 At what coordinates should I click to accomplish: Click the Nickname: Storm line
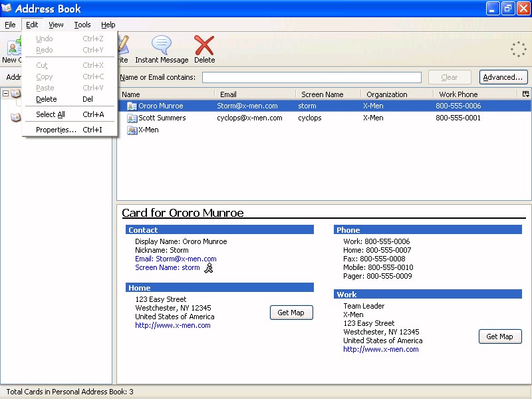pos(162,251)
